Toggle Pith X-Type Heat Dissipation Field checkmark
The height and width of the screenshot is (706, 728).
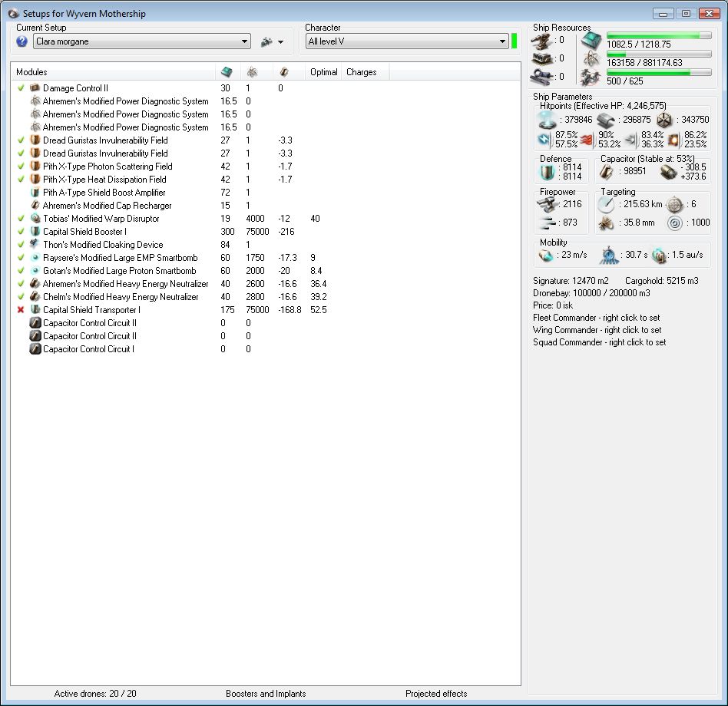[x=21, y=179]
